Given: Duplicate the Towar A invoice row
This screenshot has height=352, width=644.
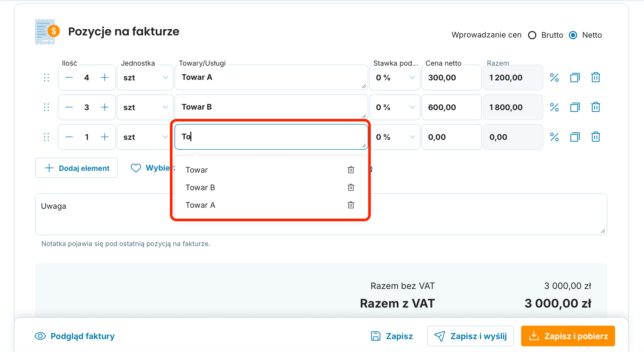Looking at the screenshot, I should 575,78.
